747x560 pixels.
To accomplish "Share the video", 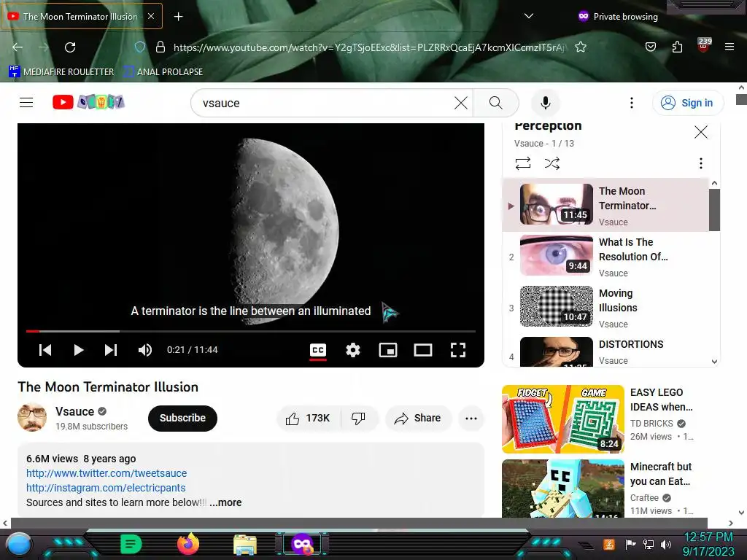I will click(417, 418).
